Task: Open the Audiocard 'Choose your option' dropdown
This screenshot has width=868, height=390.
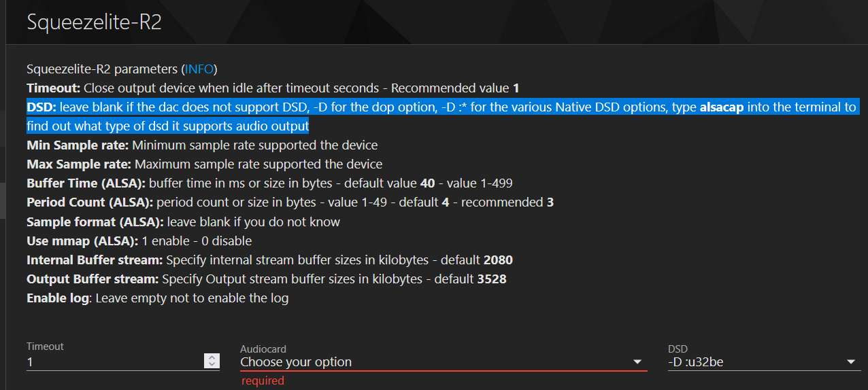Action: 434,362
